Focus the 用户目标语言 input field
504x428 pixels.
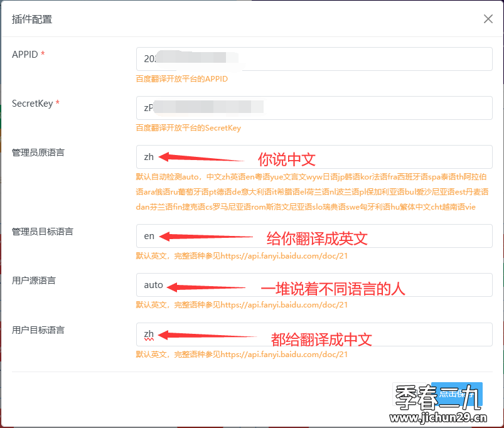tap(314, 334)
